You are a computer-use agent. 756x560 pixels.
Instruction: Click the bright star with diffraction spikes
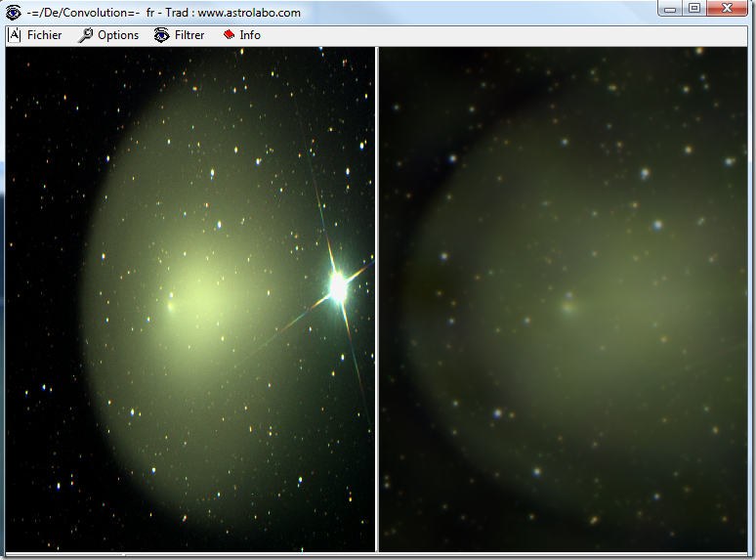point(338,286)
